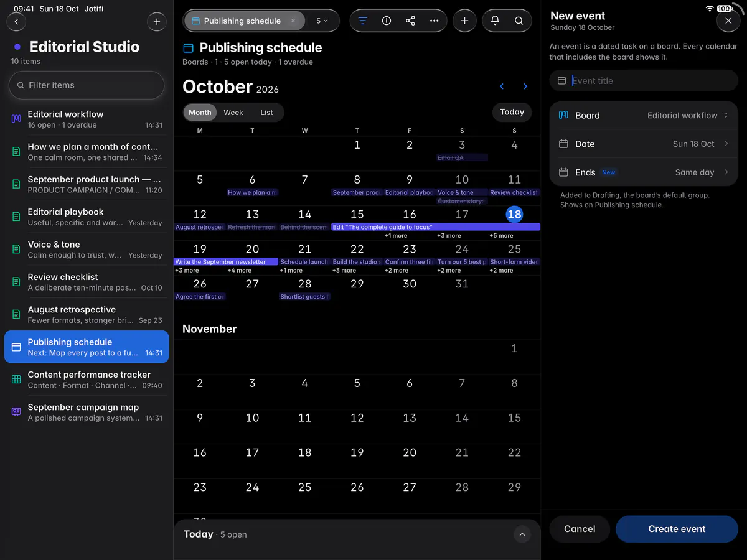Open August retrospective document
Viewport: 747px width, 560px height.
(87, 315)
